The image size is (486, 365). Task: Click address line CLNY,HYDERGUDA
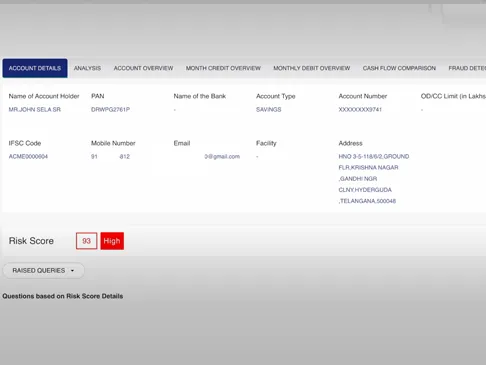(365, 190)
